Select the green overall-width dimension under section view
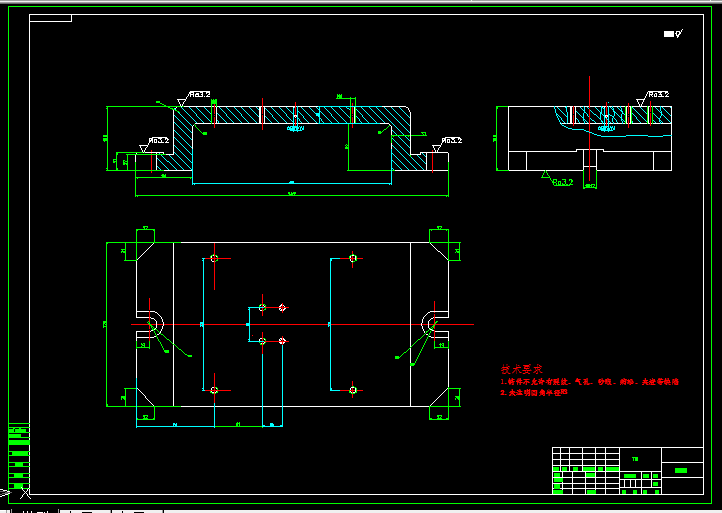722x513 pixels. click(x=292, y=195)
